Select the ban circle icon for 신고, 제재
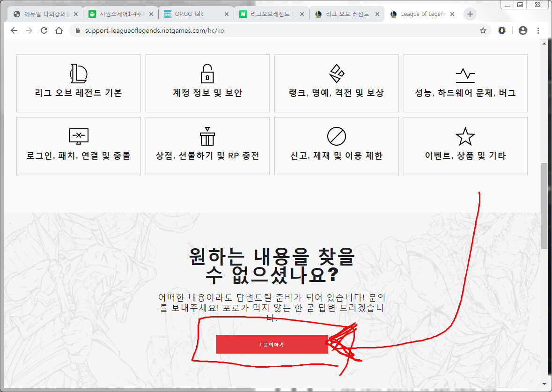Screen dimensions: 552x392 pyautogui.click(x=336, y=136)
